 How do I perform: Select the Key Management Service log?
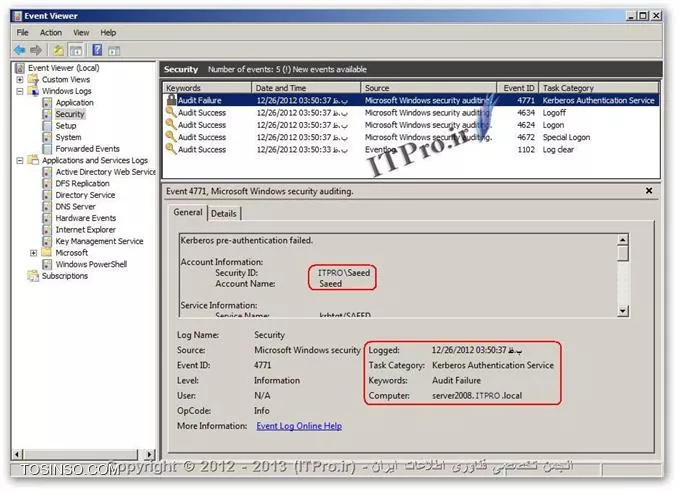[99, 241]
